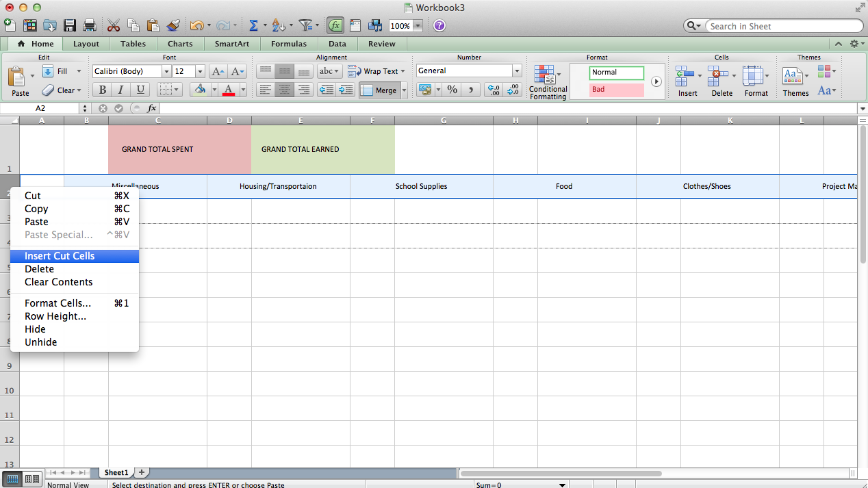Open the font name dropdown Calibri (Body)

(166, 71)
